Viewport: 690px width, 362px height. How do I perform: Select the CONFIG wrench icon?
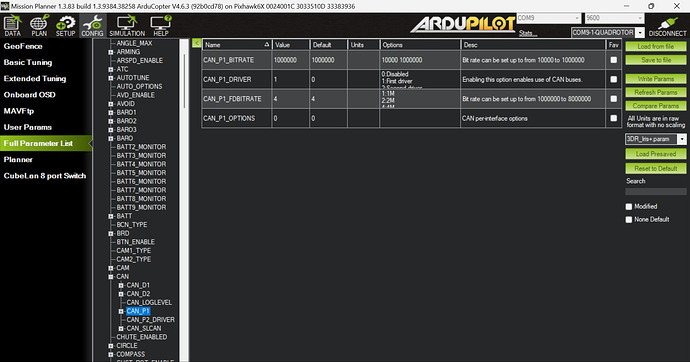pyautogui.click(x=92, y=25)
